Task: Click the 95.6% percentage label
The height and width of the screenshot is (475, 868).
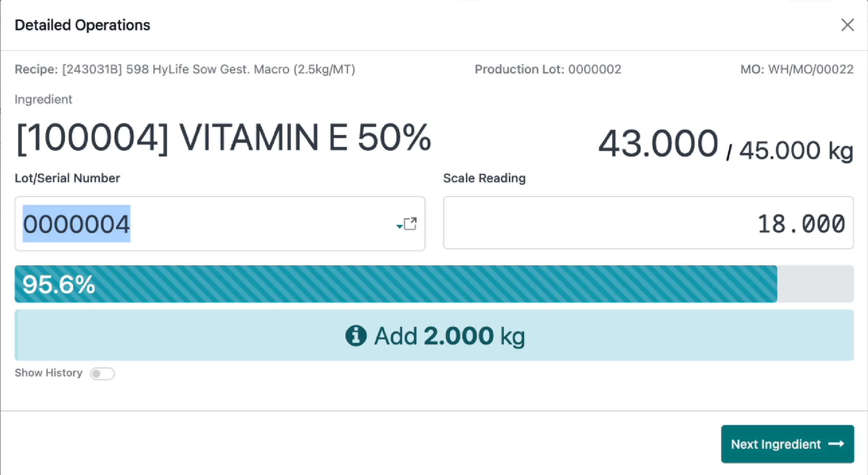Action: 59,284
